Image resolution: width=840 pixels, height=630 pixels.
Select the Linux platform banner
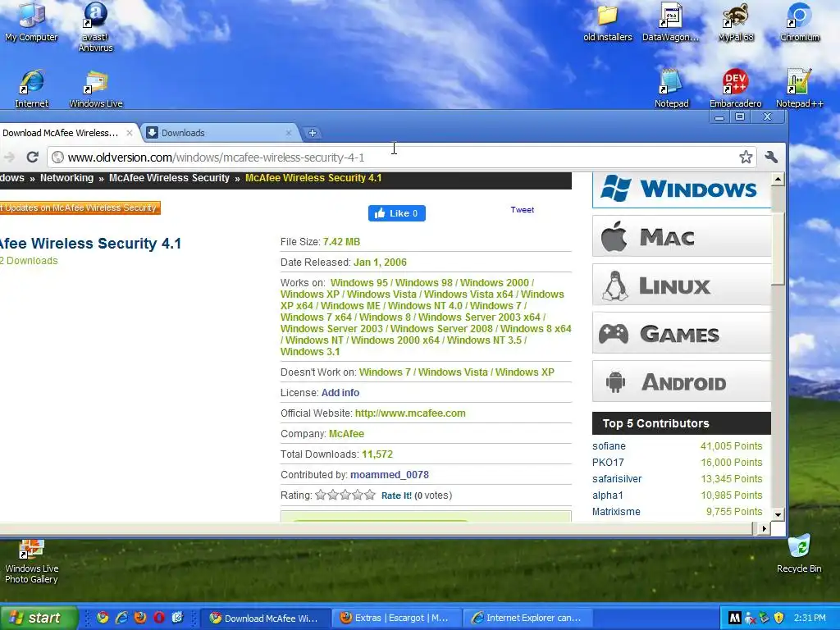(x=682, y=285)
